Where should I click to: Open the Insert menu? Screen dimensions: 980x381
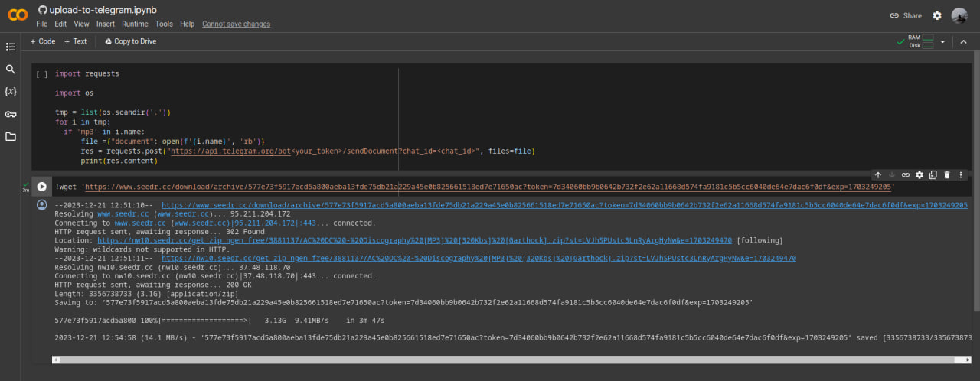[106, 24]
